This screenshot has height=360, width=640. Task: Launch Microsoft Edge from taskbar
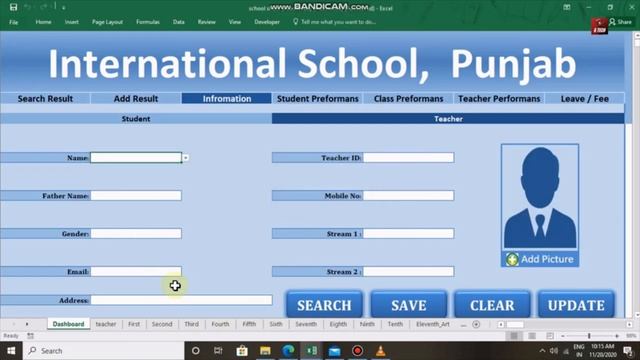[x=289, y=351]
